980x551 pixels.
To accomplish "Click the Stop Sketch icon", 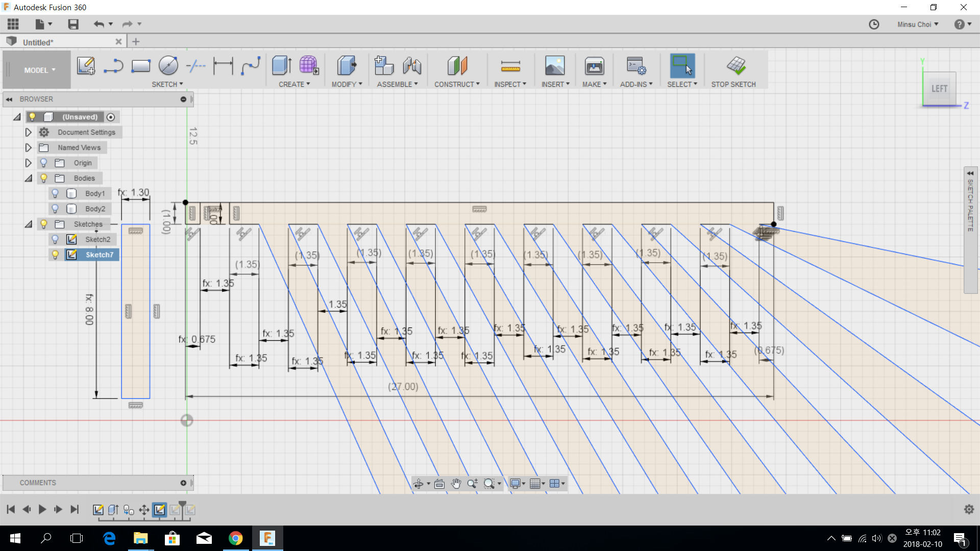I will click(736, 65).
